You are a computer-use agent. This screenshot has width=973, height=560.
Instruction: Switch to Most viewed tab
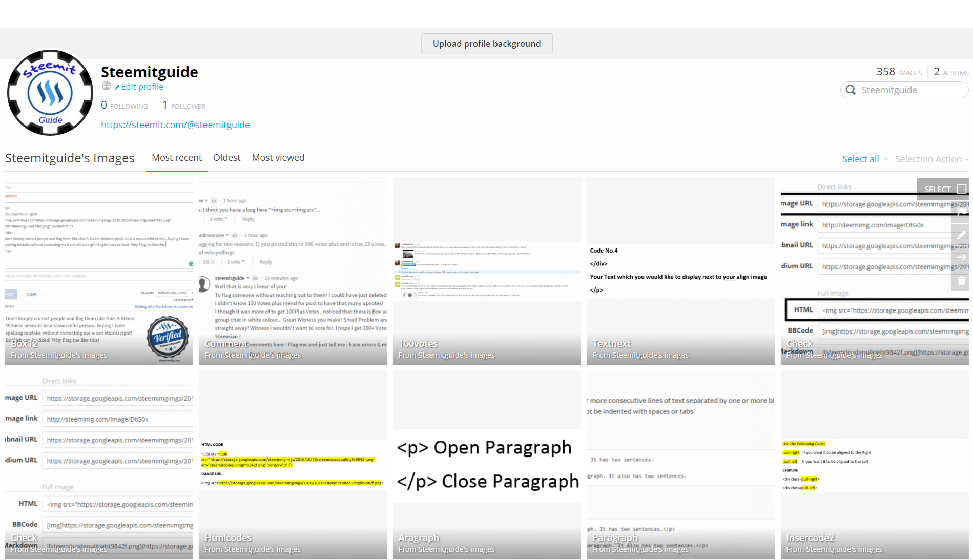pos(278,158)
